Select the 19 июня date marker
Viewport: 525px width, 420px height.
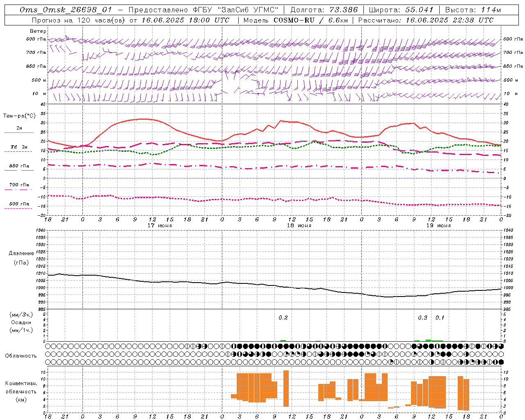[x=438, y=226]
